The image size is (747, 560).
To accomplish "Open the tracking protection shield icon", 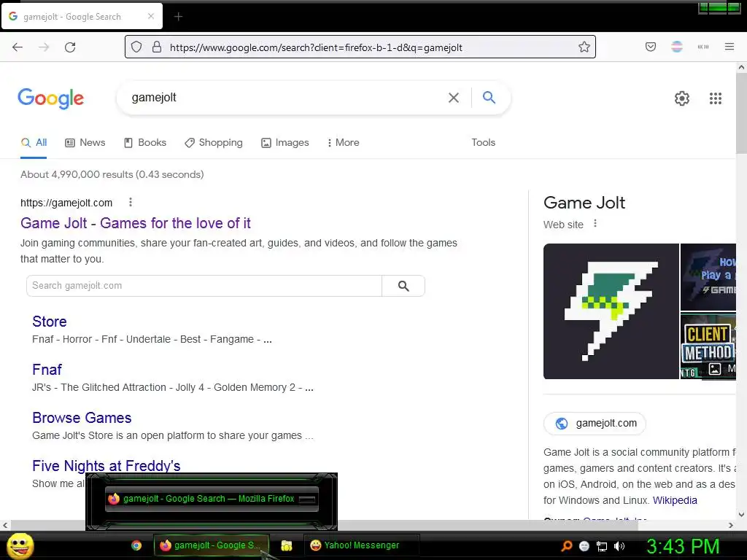I will coord(136,47).
